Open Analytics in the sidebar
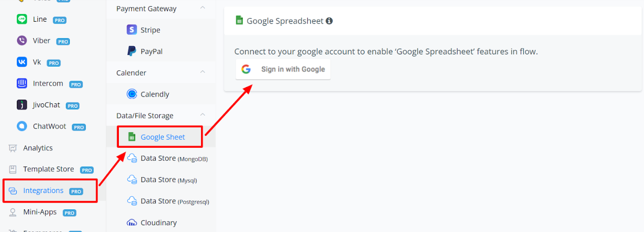644x232 pixels. tap(38, 148)
